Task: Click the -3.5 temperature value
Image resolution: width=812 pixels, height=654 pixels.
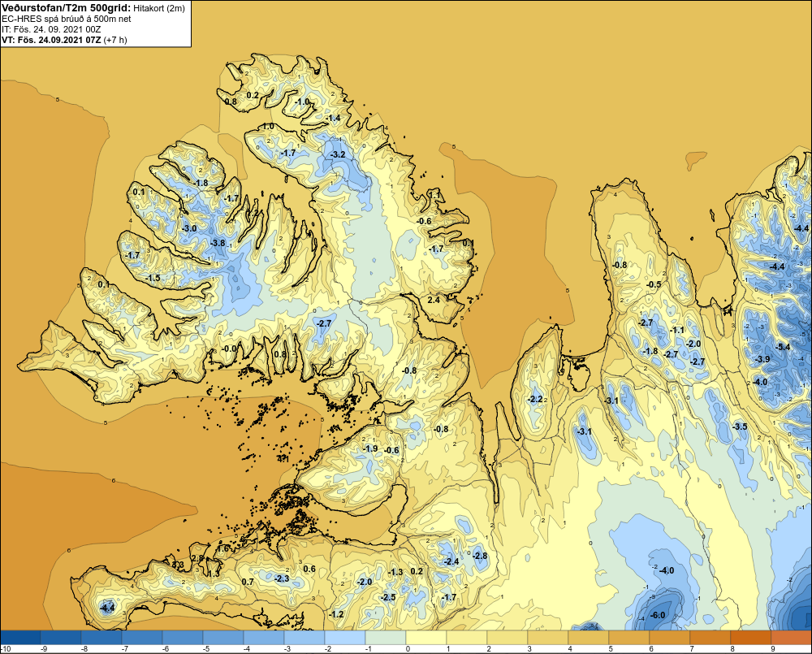Action: tap(740, 427)
